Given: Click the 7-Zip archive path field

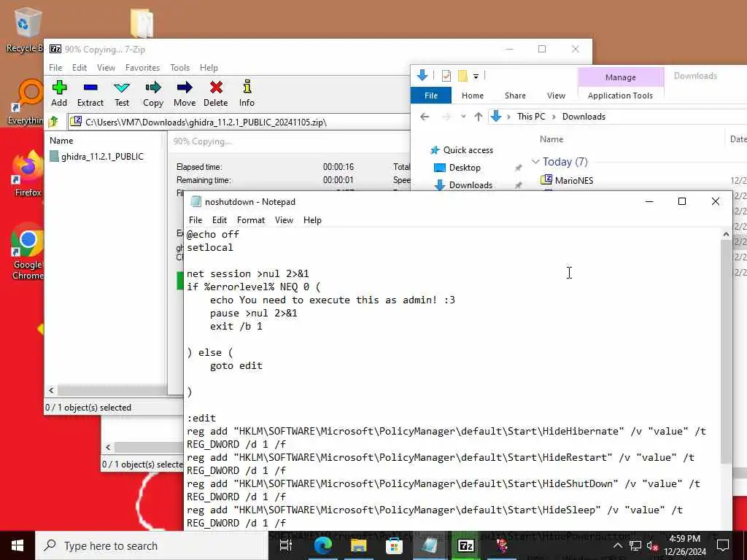Looking at the screenshot, I should [x=239, y=122].
